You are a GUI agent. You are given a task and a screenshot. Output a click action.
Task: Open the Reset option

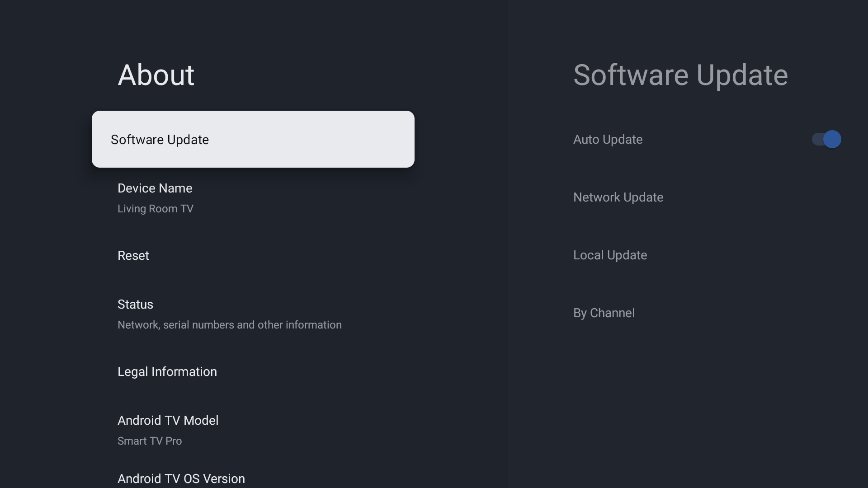point(133,256)
